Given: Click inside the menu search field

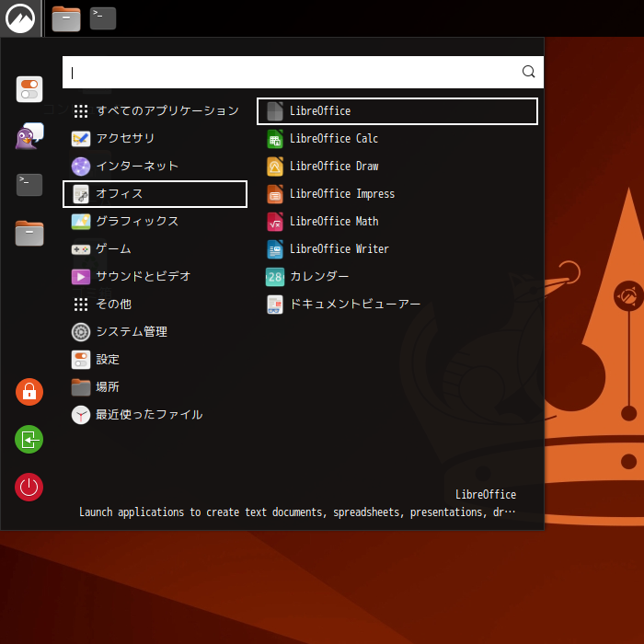Looking at the screenshot, I should click(x=303, y=73).
